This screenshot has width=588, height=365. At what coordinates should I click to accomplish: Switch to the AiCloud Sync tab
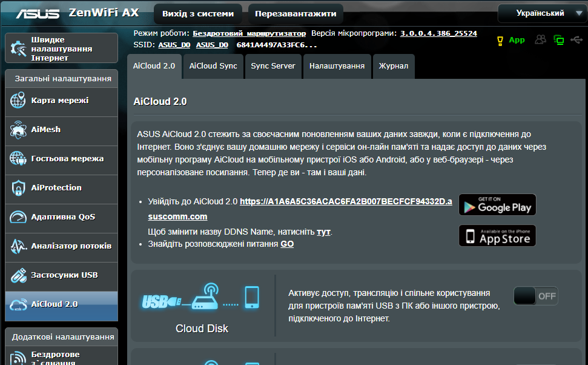click(x=213, y=66)
